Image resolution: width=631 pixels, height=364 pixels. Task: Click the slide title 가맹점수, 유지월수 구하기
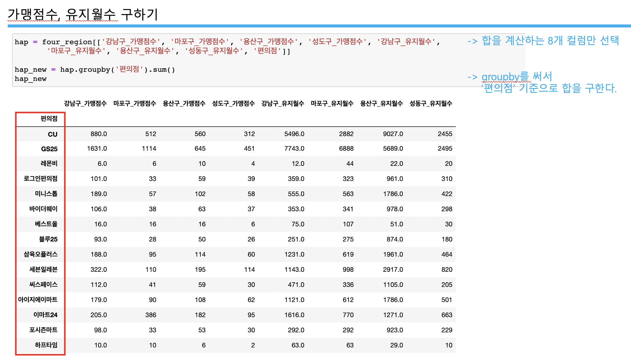(x=83, y=14)
